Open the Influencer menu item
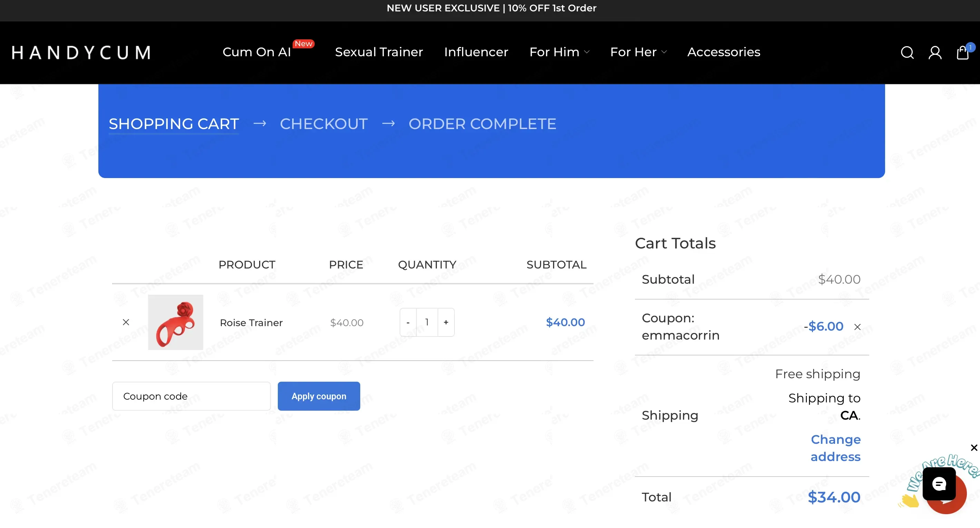The width and height of the screenshot is (980, 528). click(x=476, y=52)
